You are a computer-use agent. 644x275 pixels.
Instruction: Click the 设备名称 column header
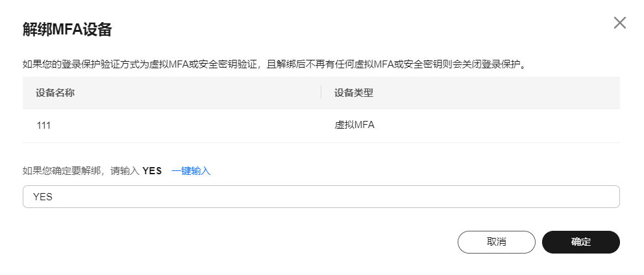point(55,93)
